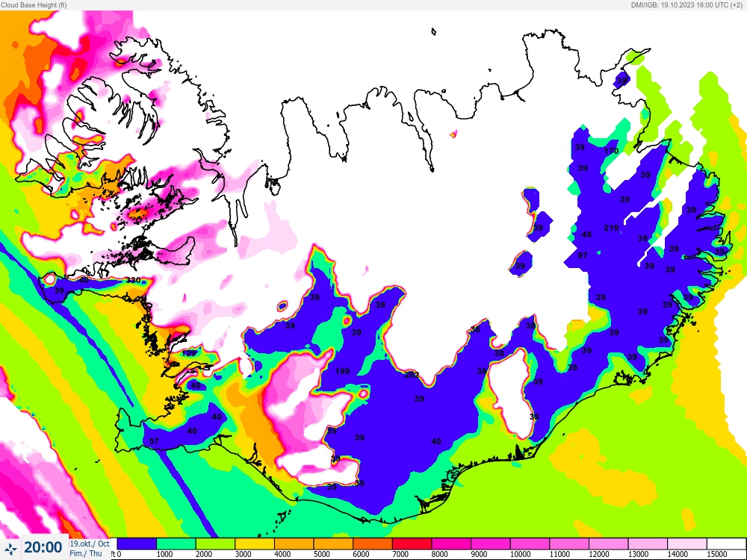
Task: Click the 5000 legend scale label
Action: point(321,554)
